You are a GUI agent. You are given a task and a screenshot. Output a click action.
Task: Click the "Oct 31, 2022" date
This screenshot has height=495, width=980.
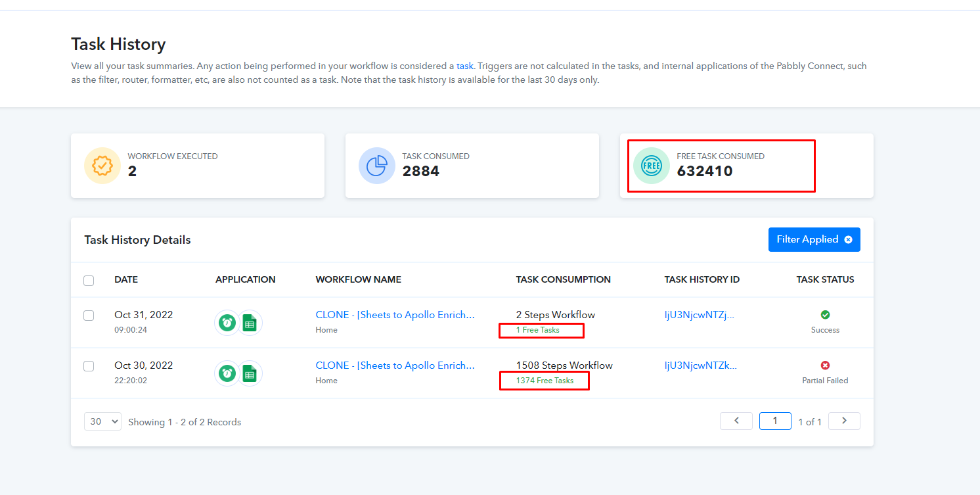point(144,315)
